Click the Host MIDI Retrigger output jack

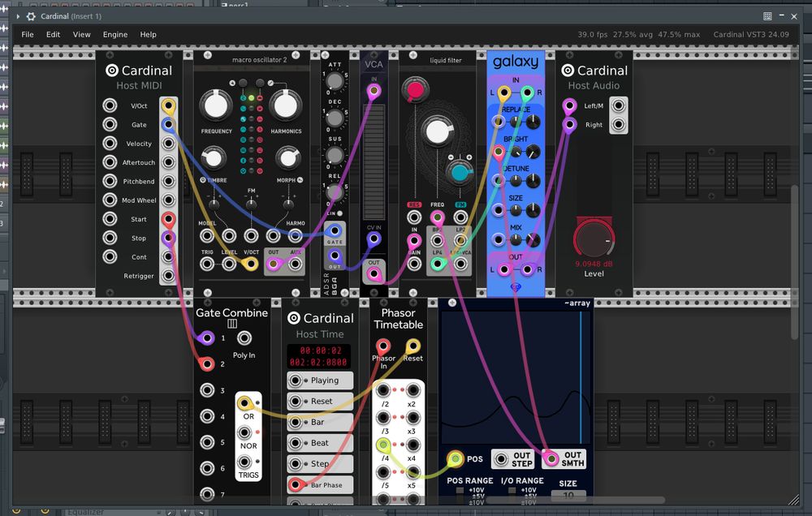tap(168, 276)
